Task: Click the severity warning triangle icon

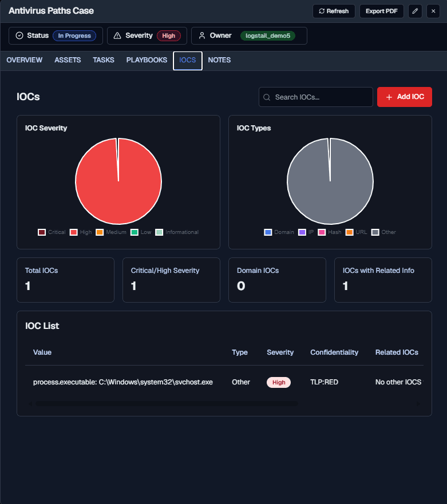Action: click(117, 35)
